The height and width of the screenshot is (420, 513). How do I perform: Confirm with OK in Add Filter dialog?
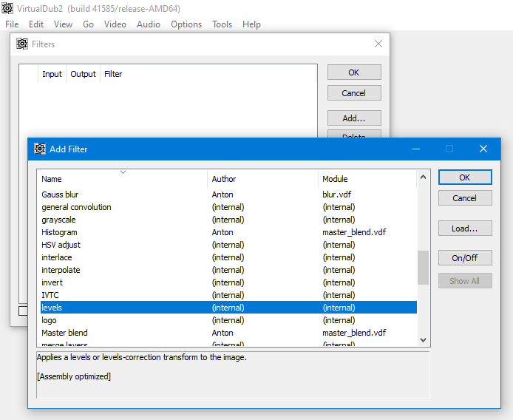point(465,177)
